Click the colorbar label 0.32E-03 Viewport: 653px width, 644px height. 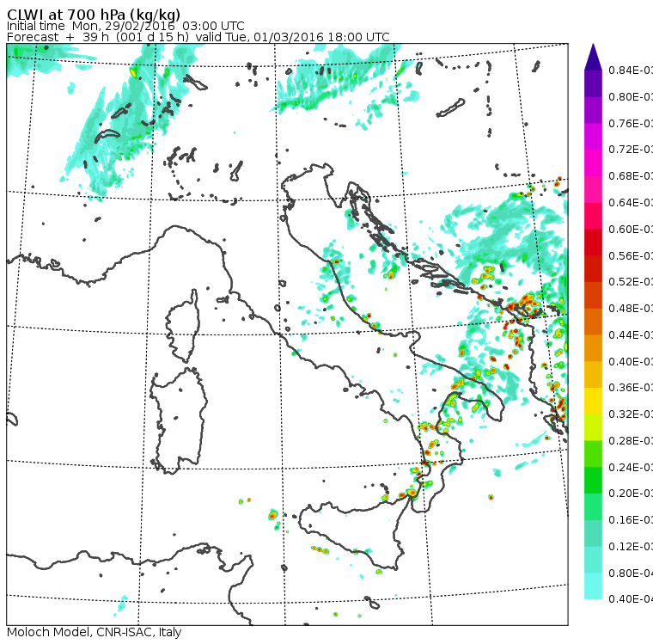[631, 414]
